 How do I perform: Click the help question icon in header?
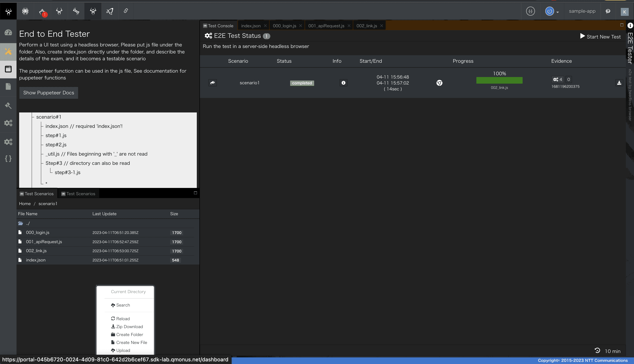[x=608, y=11]
